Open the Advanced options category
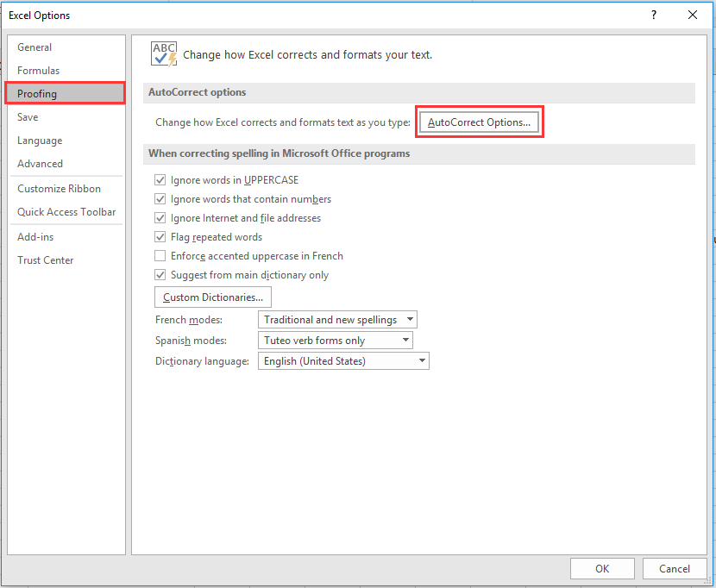 tap(40, 164)
